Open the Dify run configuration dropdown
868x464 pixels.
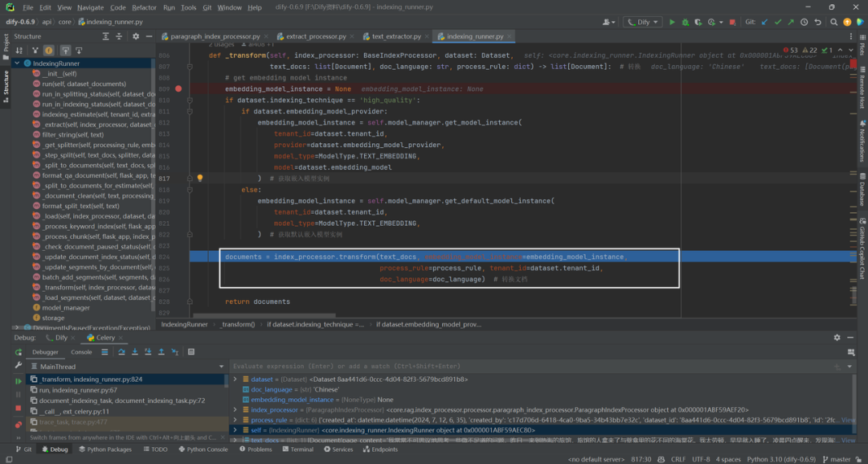tap(643, 23)
